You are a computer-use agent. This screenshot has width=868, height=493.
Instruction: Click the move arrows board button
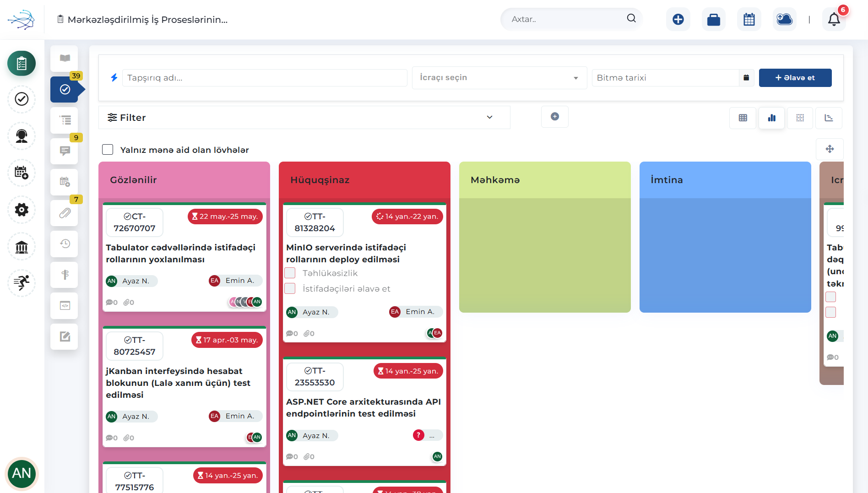(x=830, y=149)
